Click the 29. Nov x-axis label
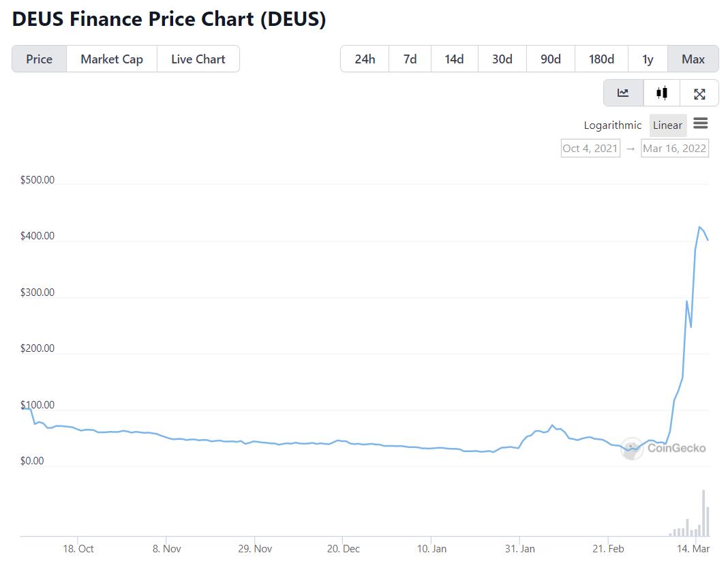 [x=255, y=548]
